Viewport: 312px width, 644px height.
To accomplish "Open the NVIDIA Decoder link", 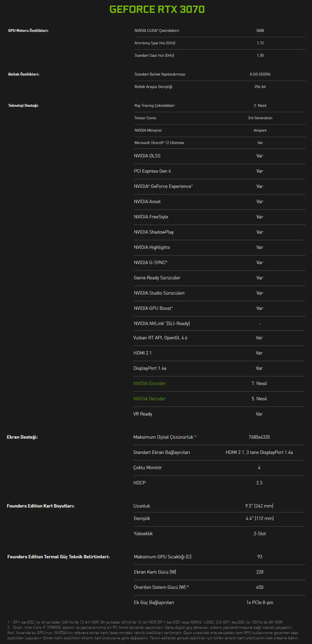I will (x=149, y=399).
